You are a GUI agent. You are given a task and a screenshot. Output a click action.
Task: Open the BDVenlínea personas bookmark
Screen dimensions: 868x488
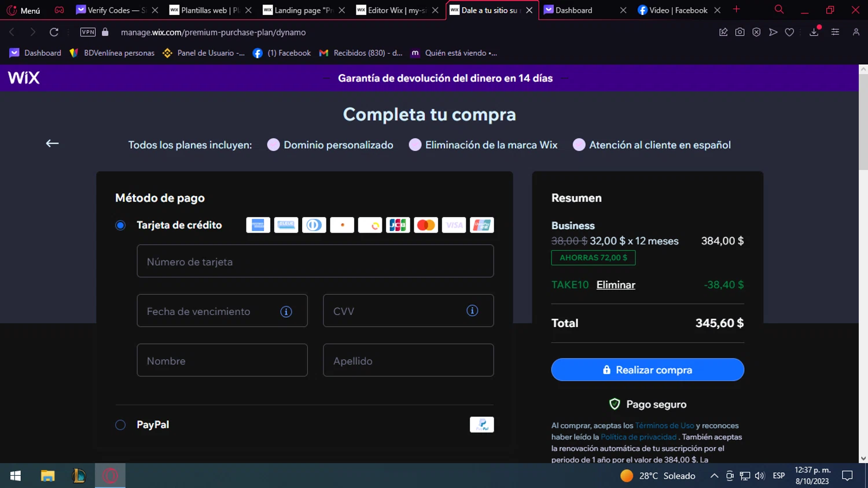[x=112, y=53]
